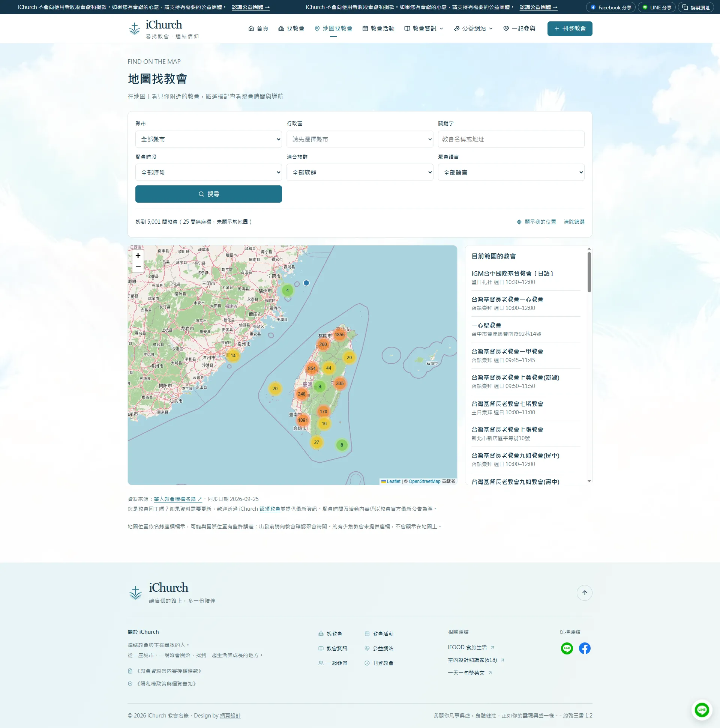Viewport: 720px width, 728px height.
Task: Open 華人教會機構名錄 source link
Action: 178,499
